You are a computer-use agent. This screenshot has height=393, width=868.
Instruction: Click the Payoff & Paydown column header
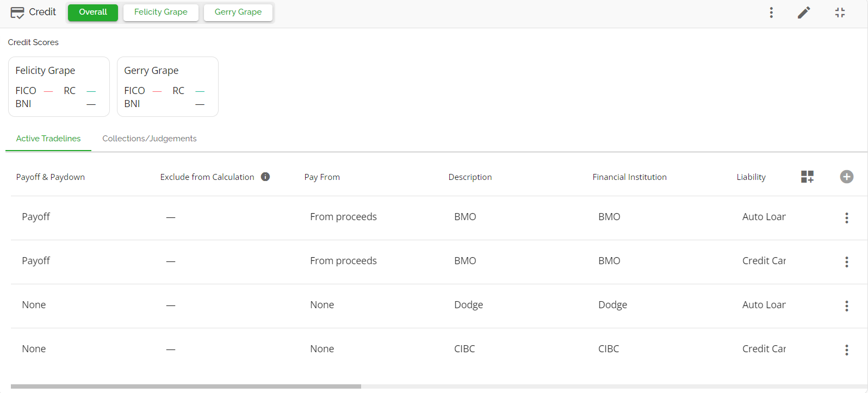click(x=51, y=177)
